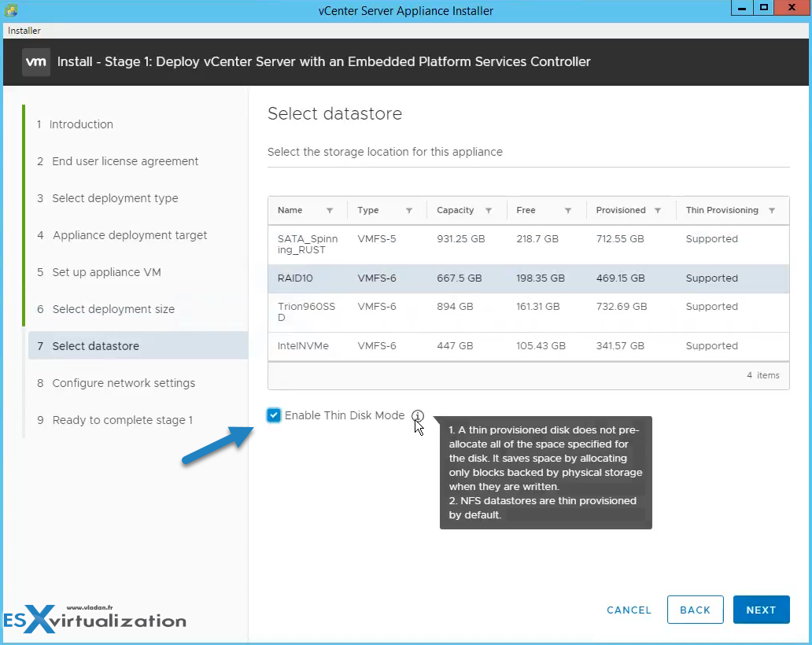Sort by Name column header

290,210
